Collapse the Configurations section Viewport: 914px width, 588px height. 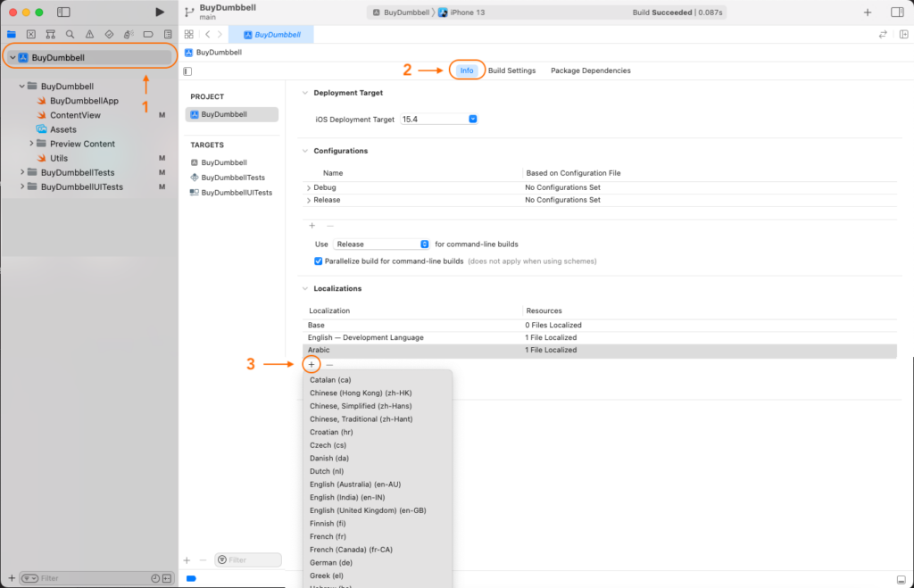pyautogui.click(x=305, y=151)
